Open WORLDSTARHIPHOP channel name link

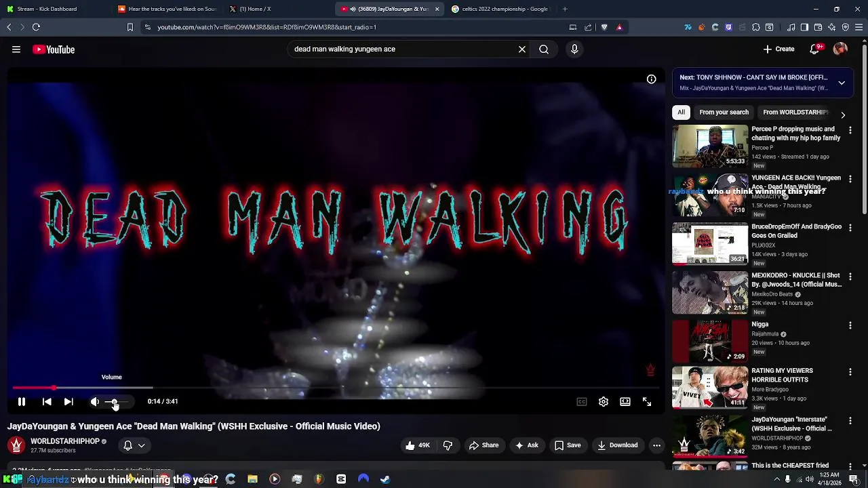pyautogui.click(x=65, y=441)
